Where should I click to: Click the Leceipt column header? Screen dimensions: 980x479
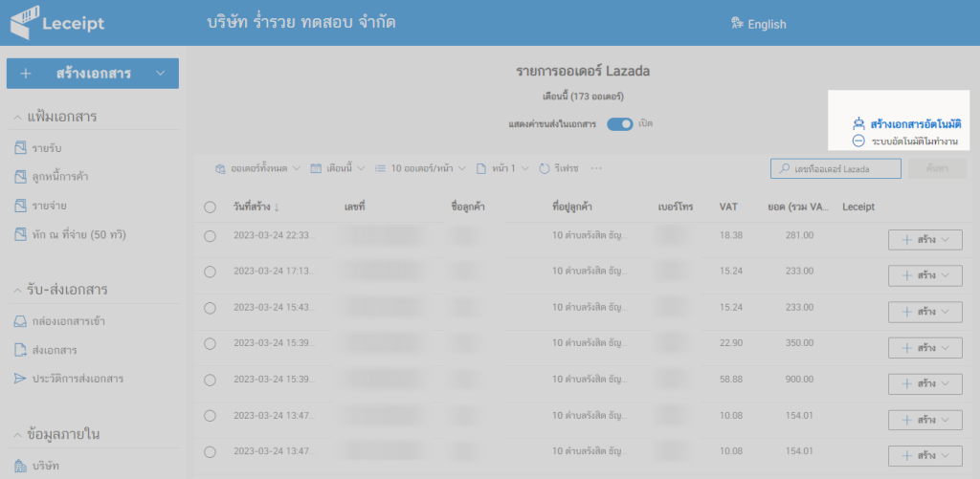tap(858, 207)
